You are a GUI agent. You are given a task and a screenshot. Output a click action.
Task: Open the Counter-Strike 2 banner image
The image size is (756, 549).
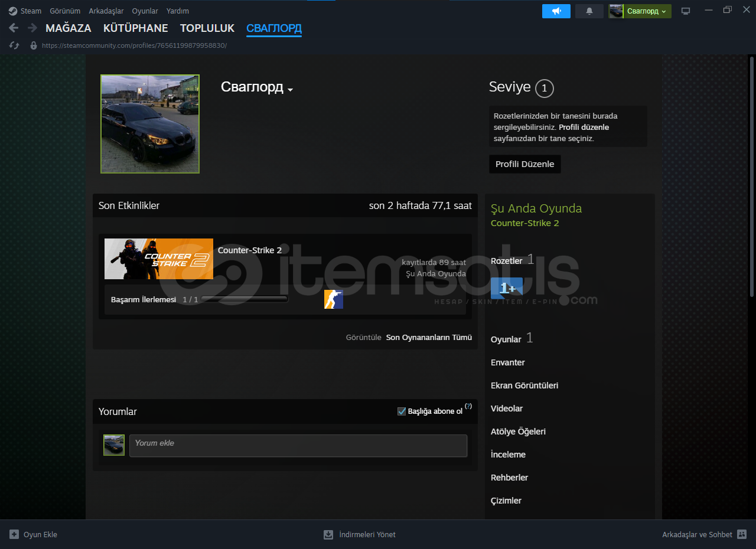point(159,259)
